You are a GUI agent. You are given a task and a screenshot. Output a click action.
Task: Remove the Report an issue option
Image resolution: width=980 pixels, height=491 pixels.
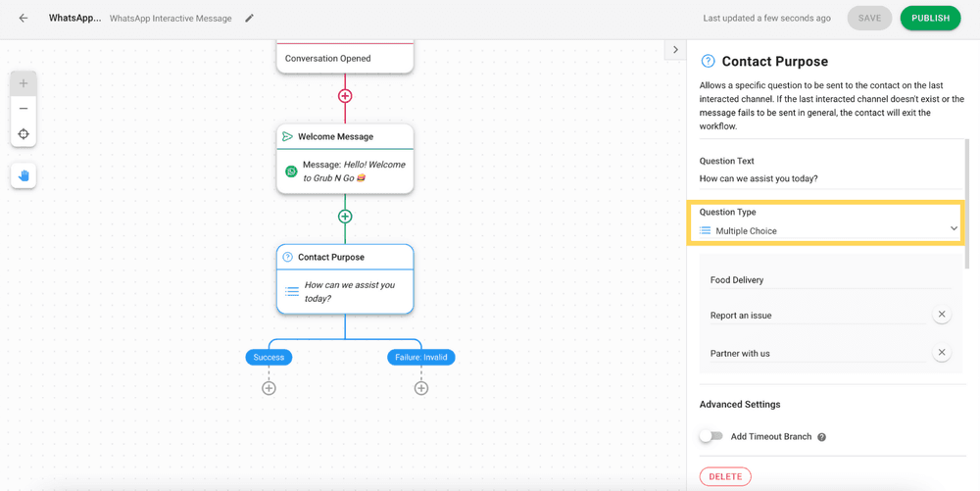[942, 315]
